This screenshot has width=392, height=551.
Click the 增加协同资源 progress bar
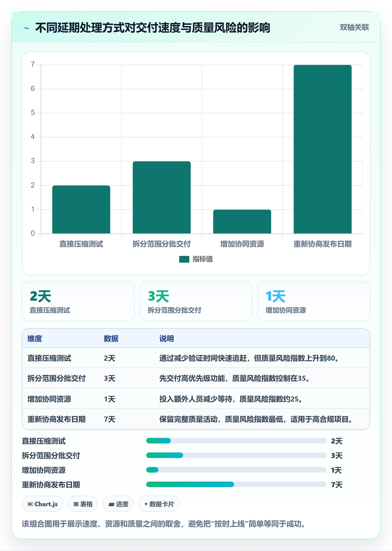236,470
